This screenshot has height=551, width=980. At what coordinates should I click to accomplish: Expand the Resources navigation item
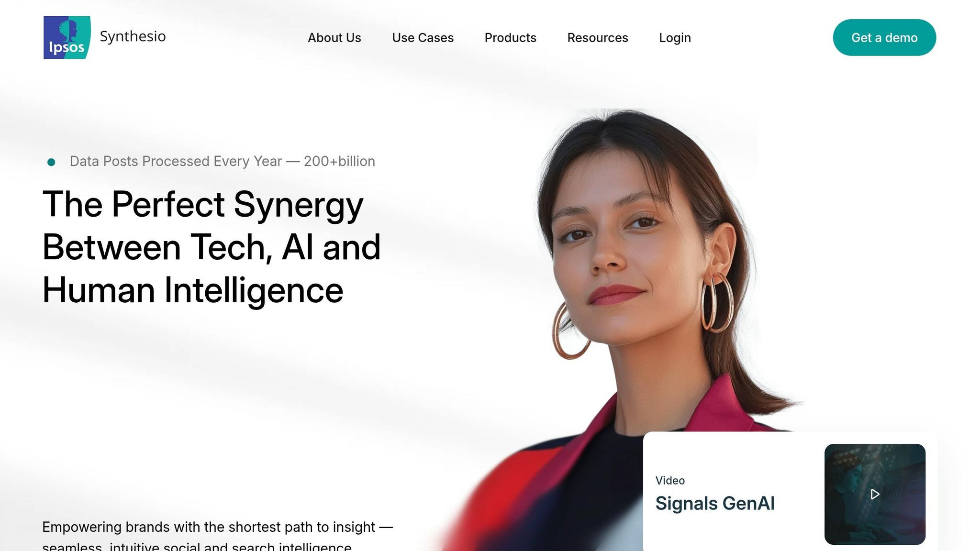point(597,38)
